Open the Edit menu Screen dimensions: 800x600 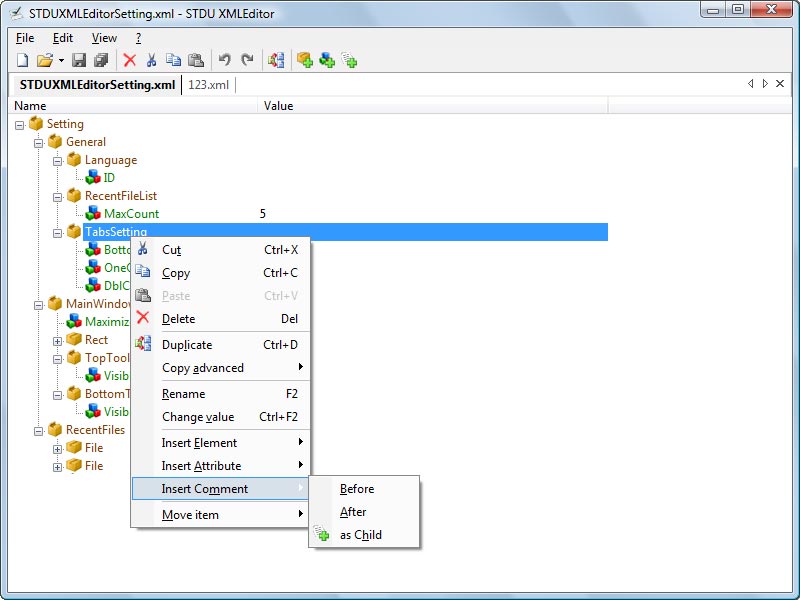(x=63, y=38)
